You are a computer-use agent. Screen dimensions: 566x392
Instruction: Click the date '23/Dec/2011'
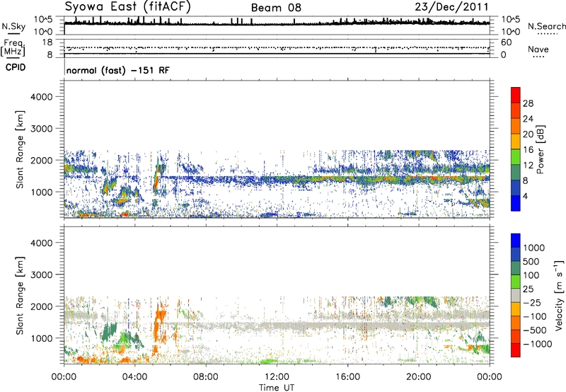point(451,7)
